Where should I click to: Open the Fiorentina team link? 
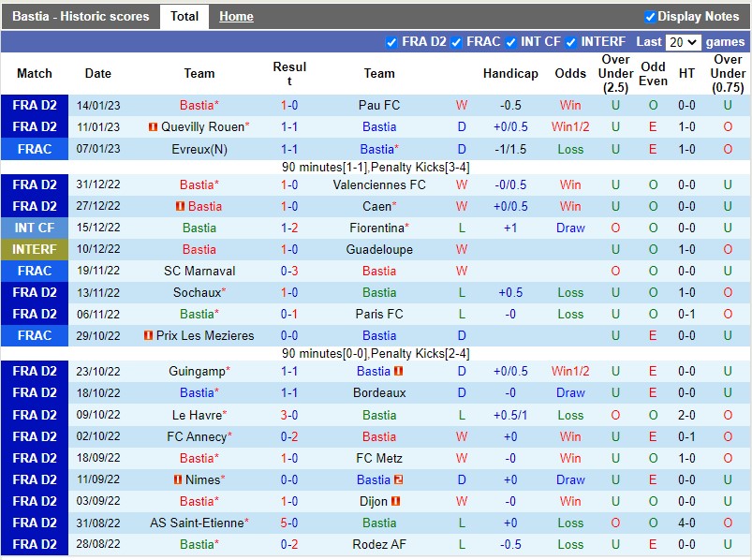click(375, 228)
